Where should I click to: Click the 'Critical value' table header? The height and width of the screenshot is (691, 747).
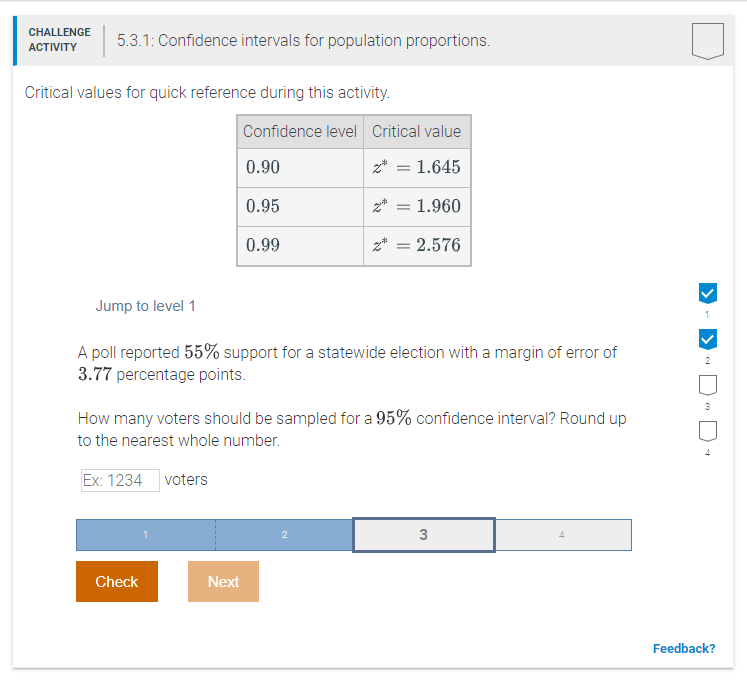click(417, 132)
